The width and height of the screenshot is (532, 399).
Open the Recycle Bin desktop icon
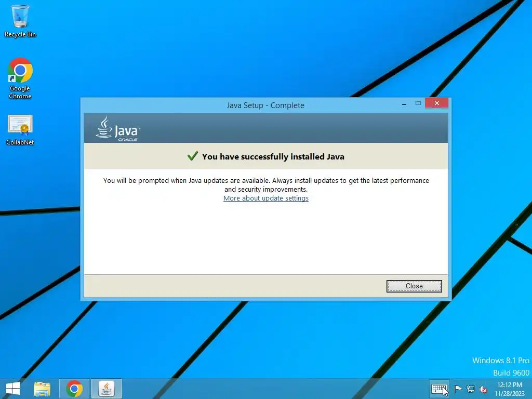point(20,21)
